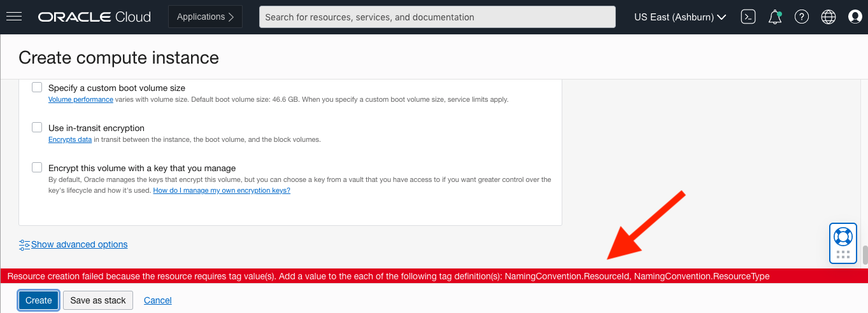
Task: Enable Specify a custom boot volume size
Action: coord(37,87)
